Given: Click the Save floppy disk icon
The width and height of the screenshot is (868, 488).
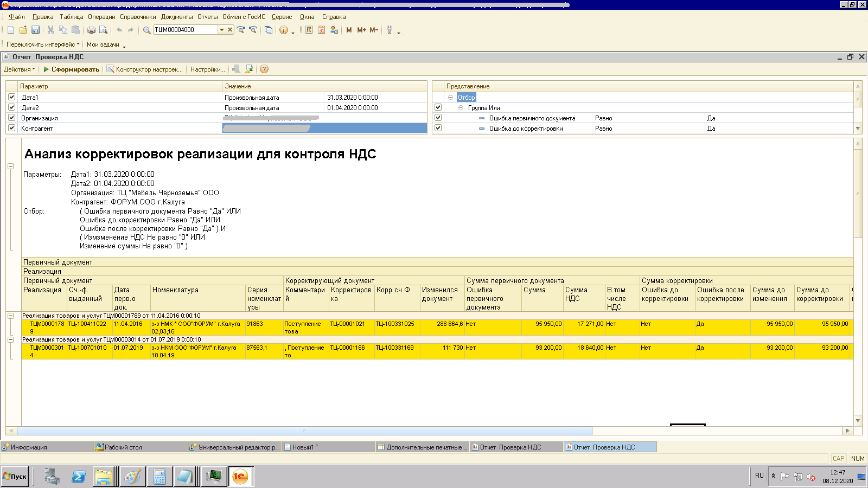Looking at the screenshot, I should pyautogui.click(x=36, y=30).
